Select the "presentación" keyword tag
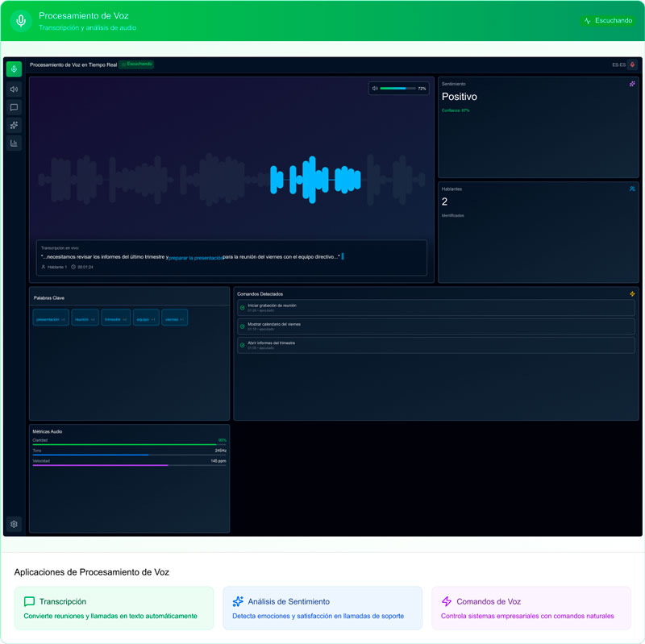The width and height of the screenshot is (645, 644). tap(51, 319)
